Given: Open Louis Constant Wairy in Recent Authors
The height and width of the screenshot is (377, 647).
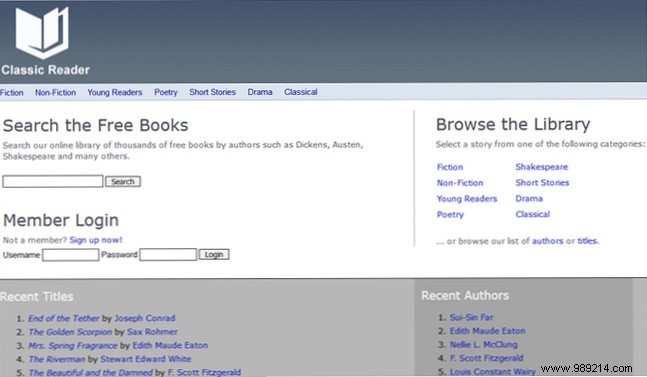Looking at the screenshot, I should point(493,372).
